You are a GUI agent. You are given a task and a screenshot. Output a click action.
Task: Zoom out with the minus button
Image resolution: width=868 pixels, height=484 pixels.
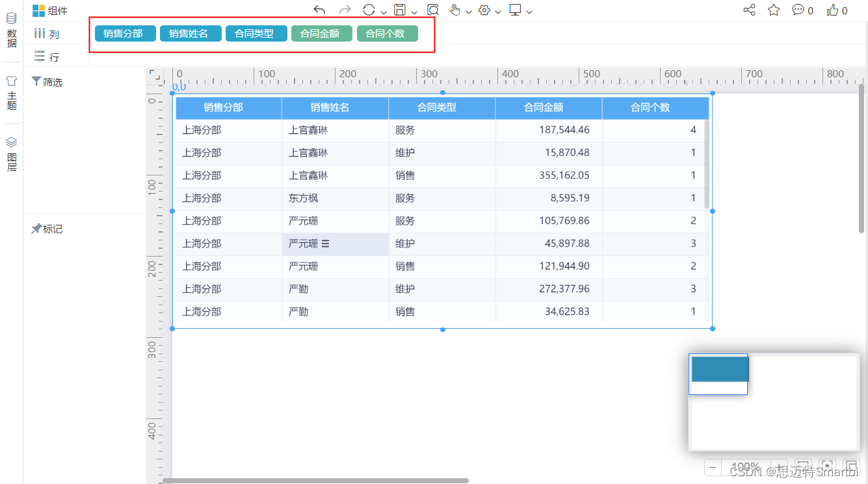713,468
